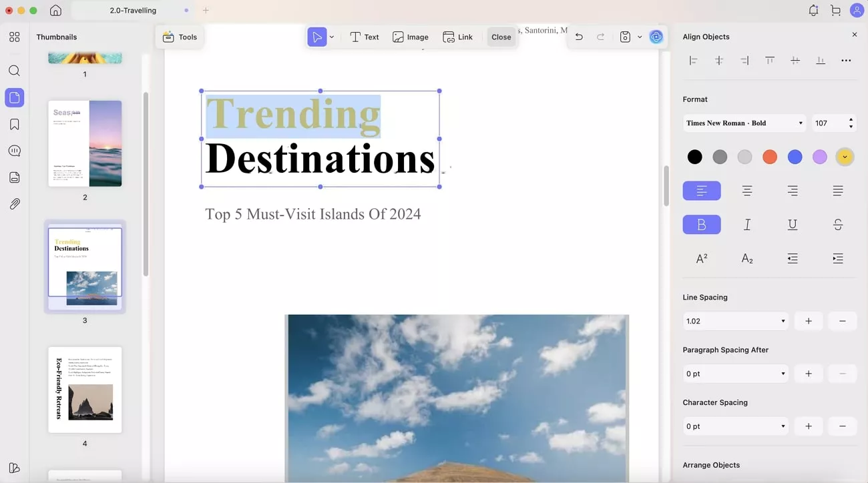Click the undo arrow in toolbar

click(579, 37)
